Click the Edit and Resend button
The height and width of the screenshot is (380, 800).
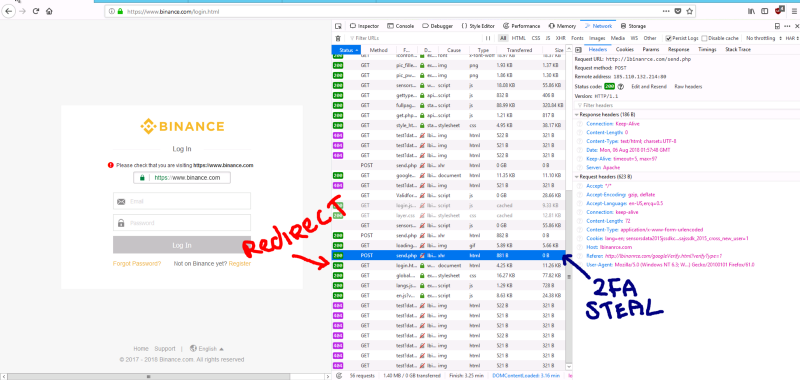coord(649,87)
